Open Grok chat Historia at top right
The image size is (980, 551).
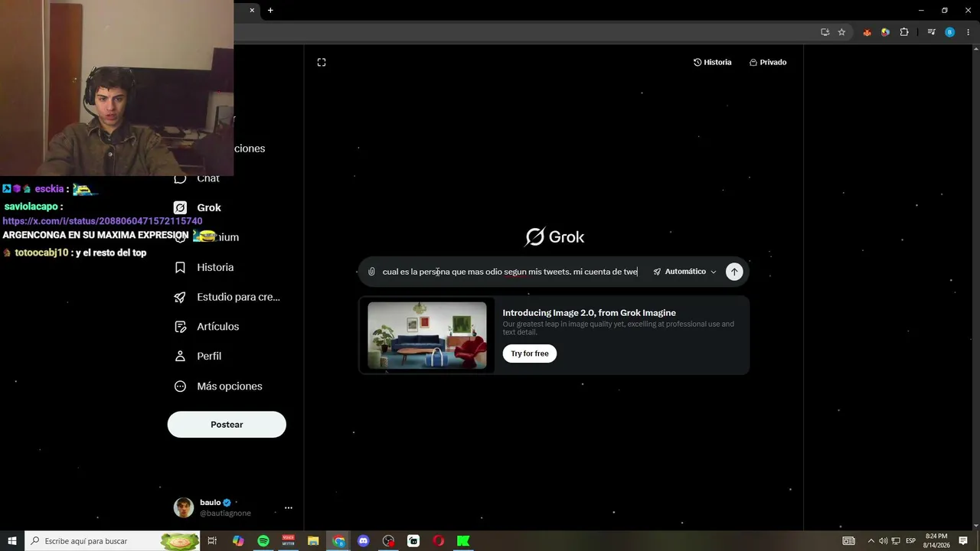tap(712, 62)
